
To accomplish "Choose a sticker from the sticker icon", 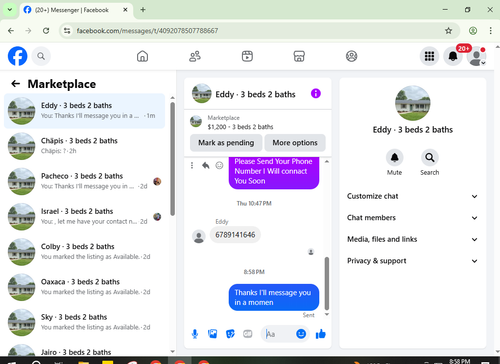I will coord(230,334).
